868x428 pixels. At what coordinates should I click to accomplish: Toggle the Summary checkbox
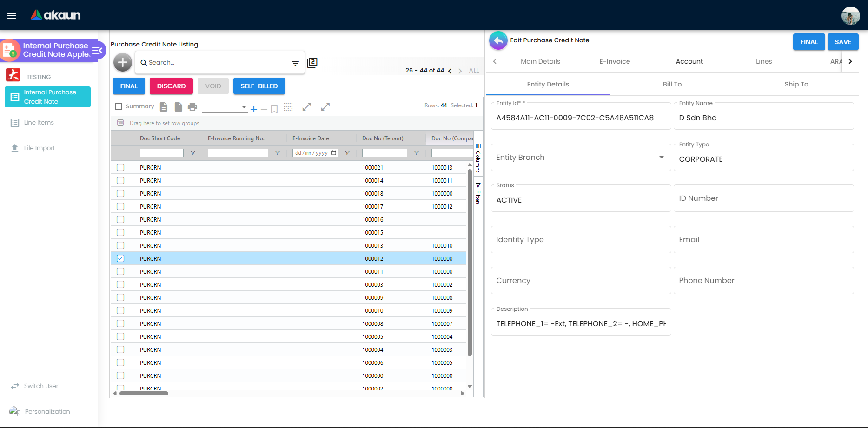[119, 106]
